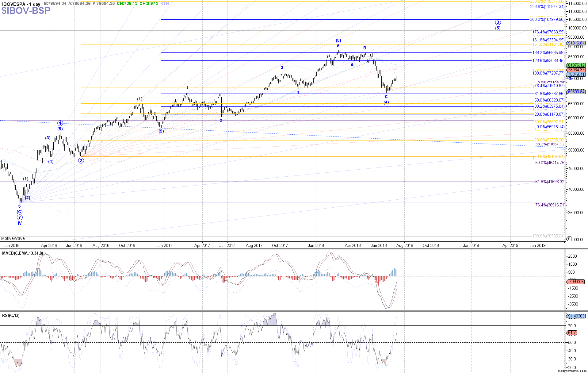Click the RSI tag 94.49363
Viewport: 588px width, 373px height.
576,316
